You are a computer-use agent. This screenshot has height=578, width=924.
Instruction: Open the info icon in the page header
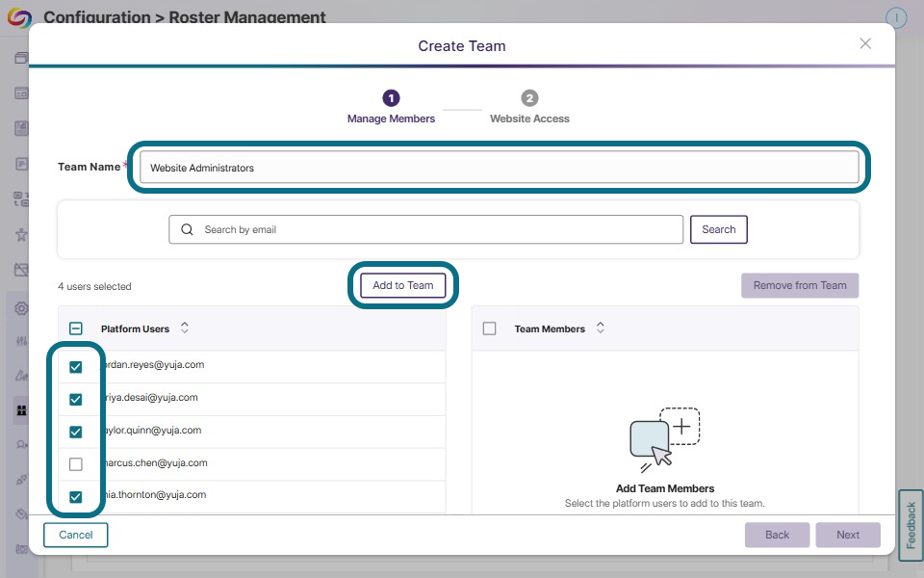tap(896, 17)
